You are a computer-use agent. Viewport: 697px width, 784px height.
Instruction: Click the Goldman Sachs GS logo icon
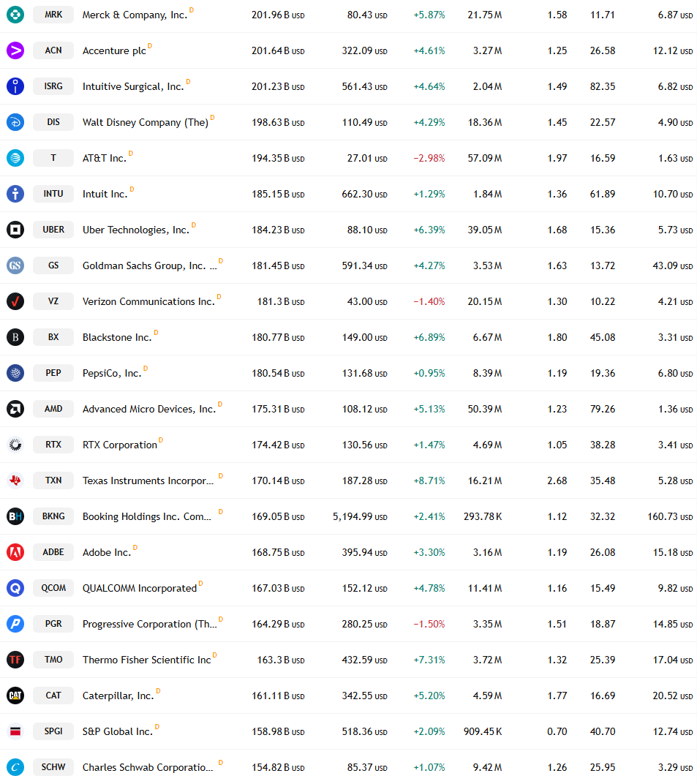(15, 265)
